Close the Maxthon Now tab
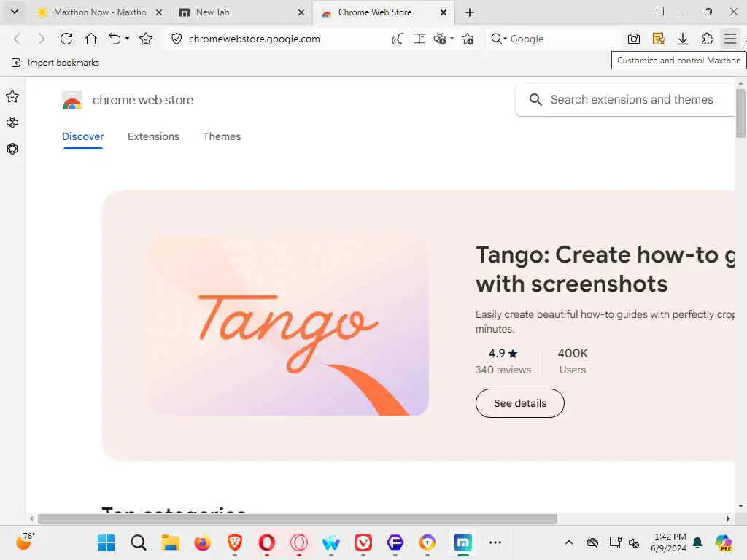 (159, 12)
